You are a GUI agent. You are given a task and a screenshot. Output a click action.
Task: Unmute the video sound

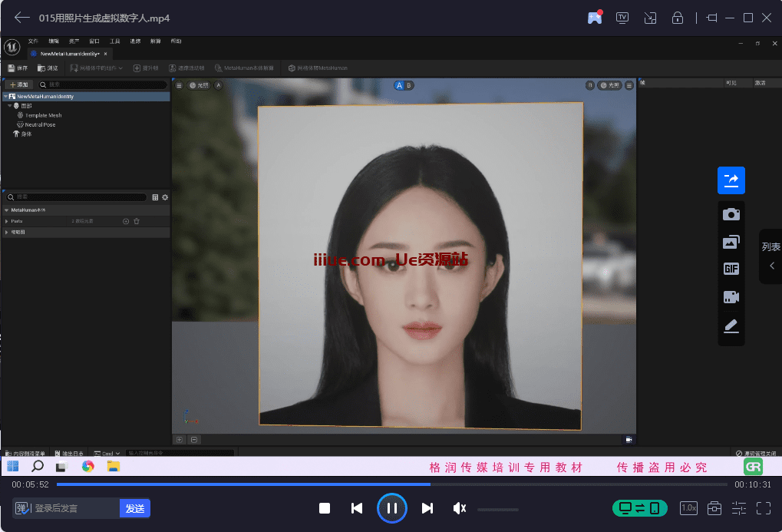(x=460, y=508)
